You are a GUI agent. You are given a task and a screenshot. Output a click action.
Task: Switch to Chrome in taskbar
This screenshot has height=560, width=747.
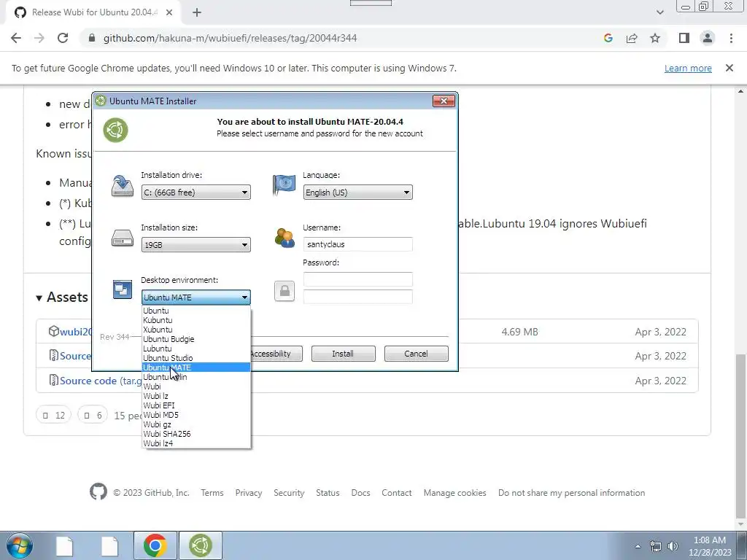155,545
